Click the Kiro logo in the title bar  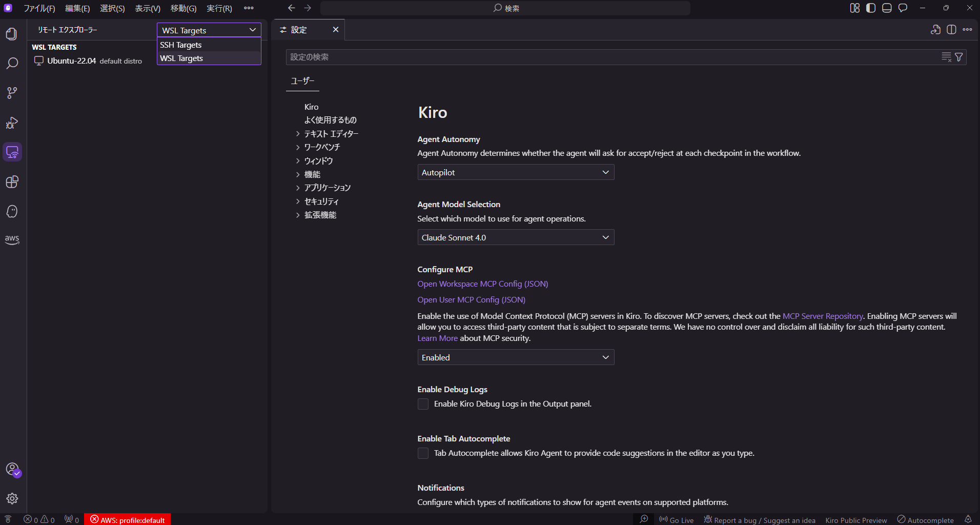[x=8, y=8]
